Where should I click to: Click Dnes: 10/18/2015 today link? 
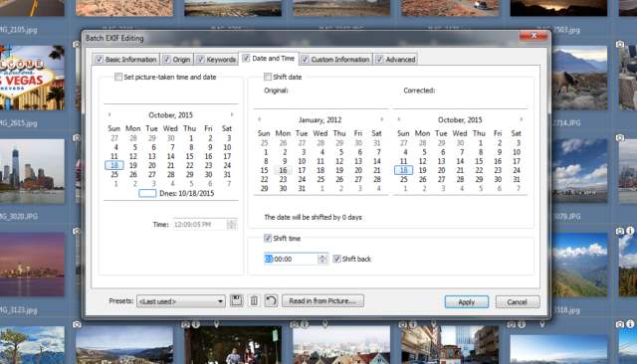[186, 194]
